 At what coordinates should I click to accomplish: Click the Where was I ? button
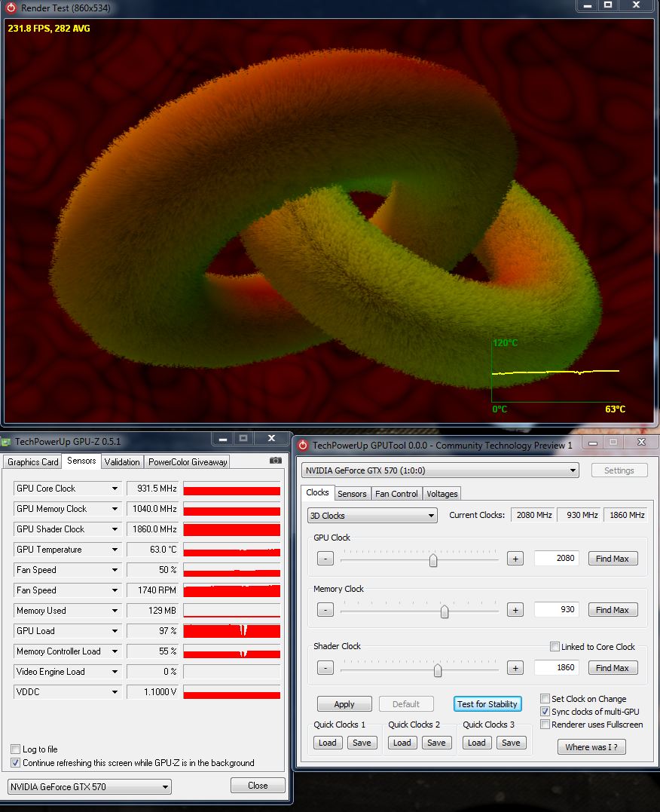click(x=591, y=746)
